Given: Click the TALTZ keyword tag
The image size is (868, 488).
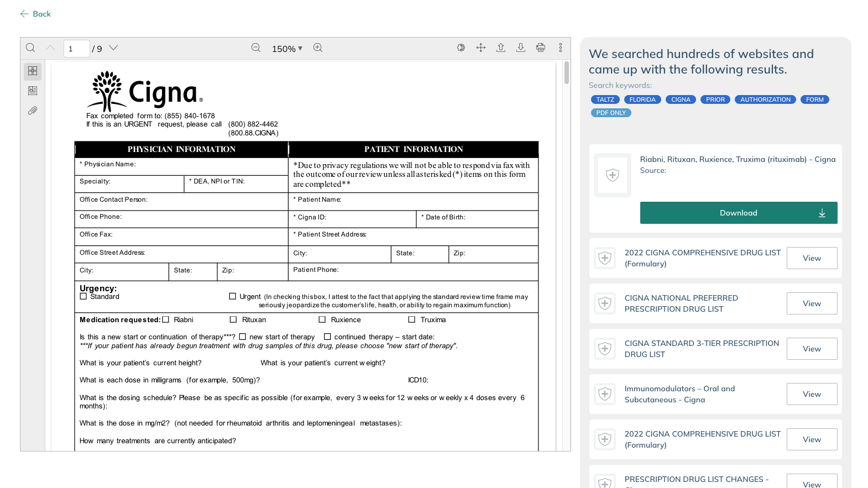Looking at the screenshot, I should 605,99.
